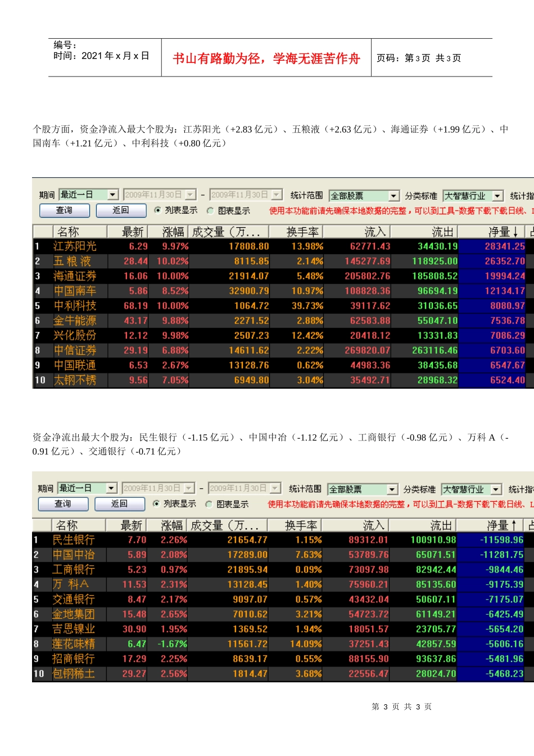Open end date dropdown in top panel
Viewport: 534px width, 756px height.
277,195
